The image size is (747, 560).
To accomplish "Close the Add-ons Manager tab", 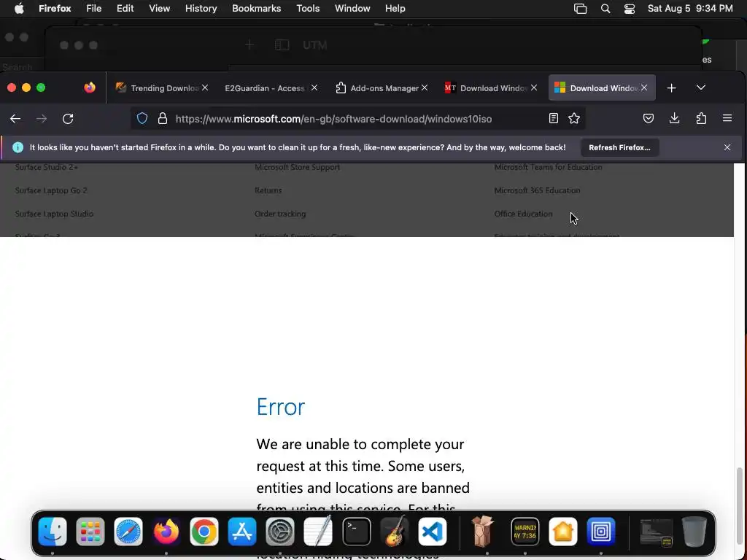I will 425,88.
